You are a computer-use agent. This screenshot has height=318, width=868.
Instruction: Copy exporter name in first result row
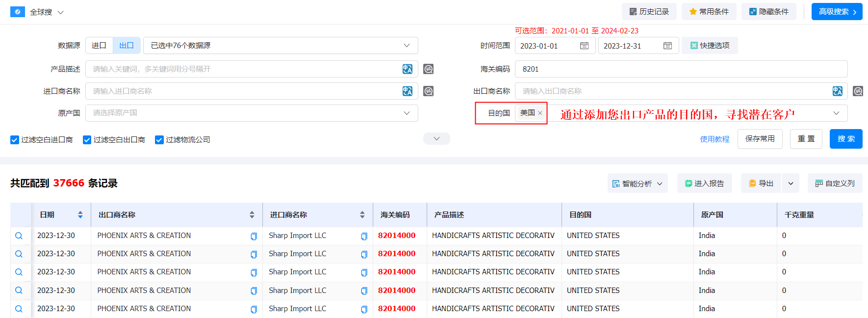click(254, 236)
